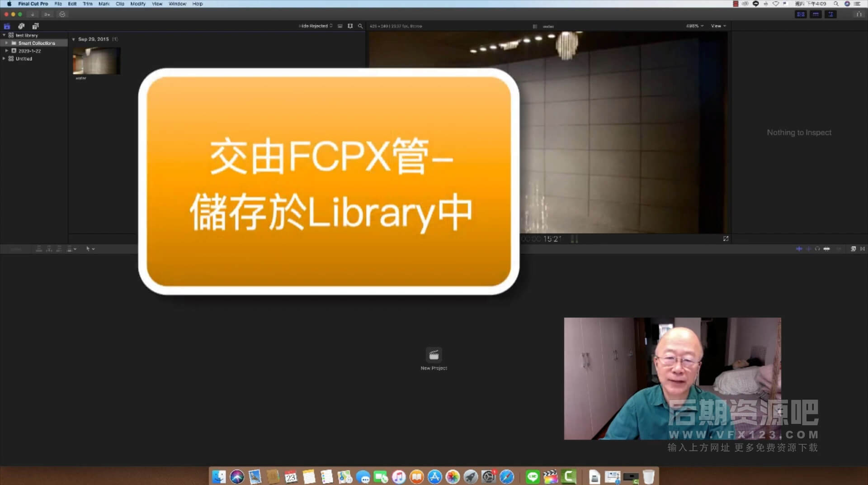Collapse the Sep 29, 2015 group

[74, 39]
